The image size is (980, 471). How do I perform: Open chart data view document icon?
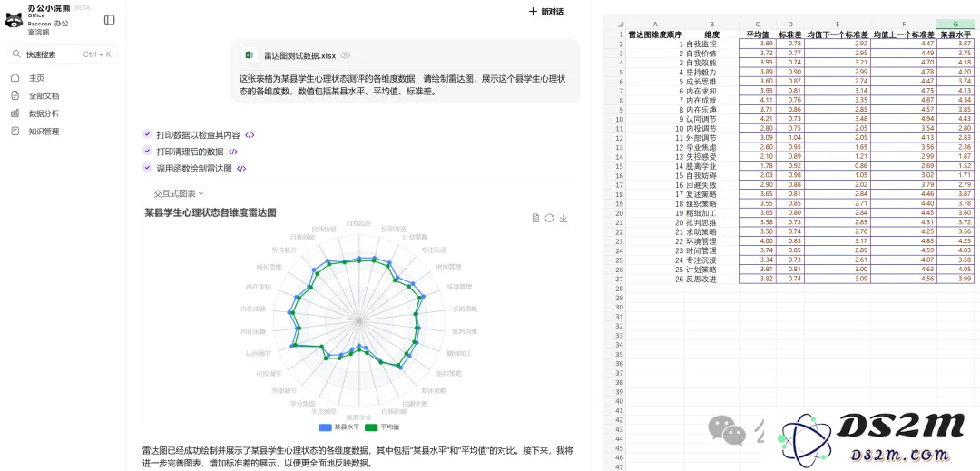535,218
